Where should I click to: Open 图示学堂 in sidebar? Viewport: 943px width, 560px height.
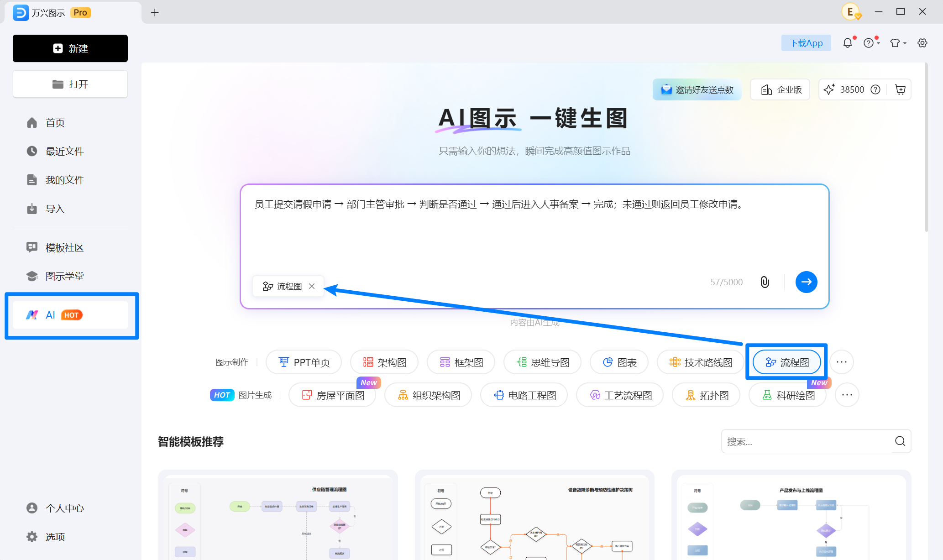[70, 276]
